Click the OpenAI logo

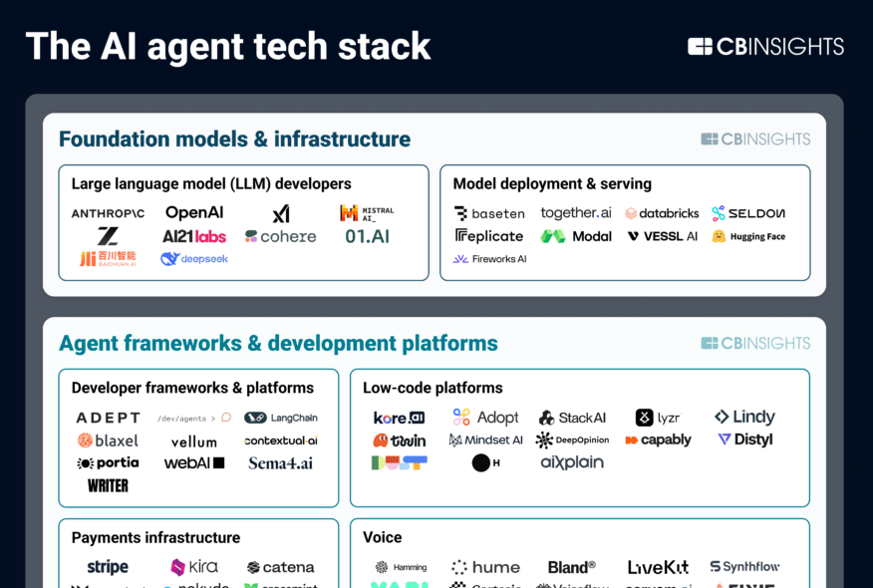pos(194,212)
